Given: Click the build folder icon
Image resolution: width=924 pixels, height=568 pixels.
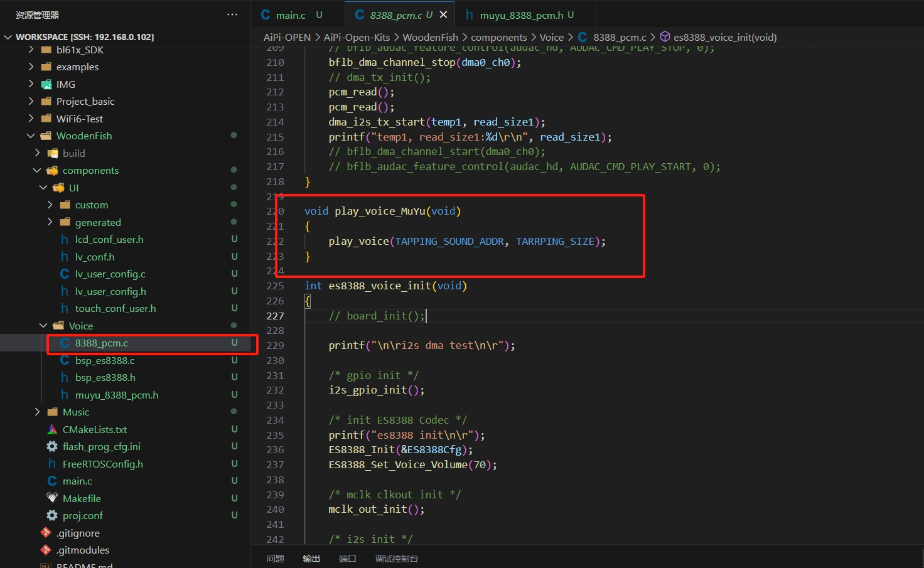Looking at the screenshot, I should click(x=52, y=153).
